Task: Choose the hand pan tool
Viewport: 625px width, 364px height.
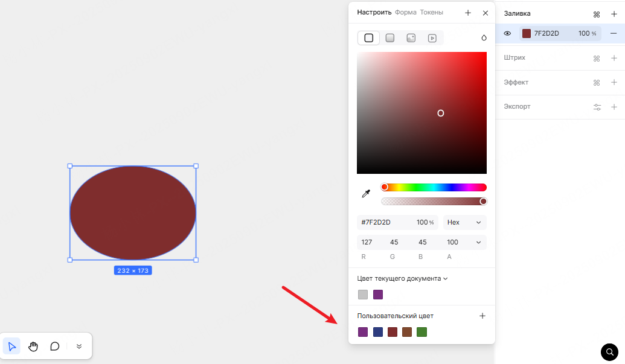Action: point(33,346)
